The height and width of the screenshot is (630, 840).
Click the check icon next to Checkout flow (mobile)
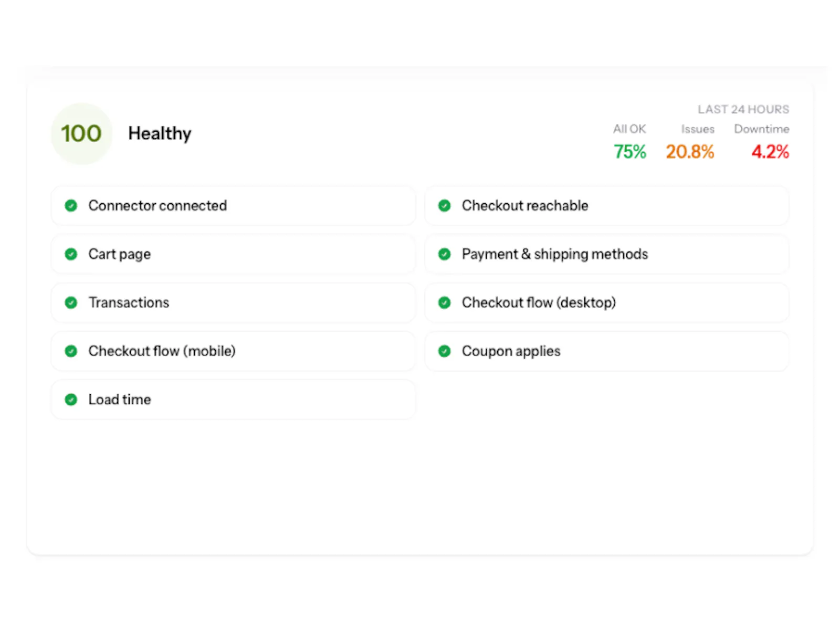pos(71,351)
